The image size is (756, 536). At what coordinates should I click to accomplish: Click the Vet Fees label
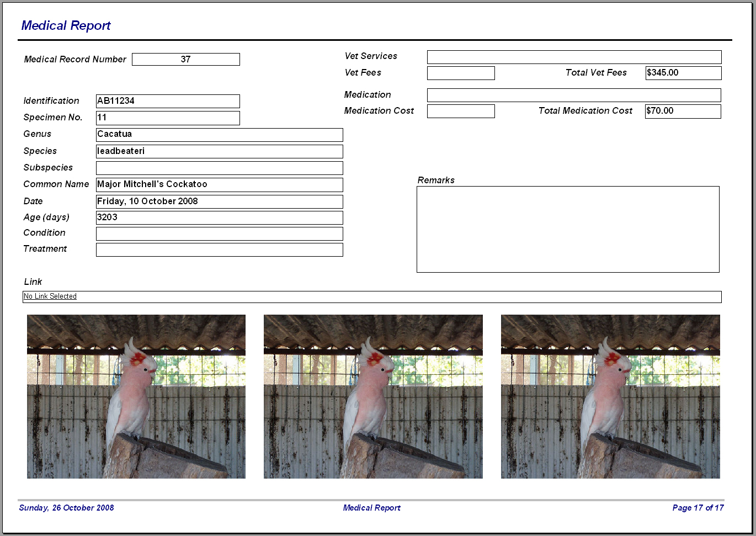[x=363, y=72]
